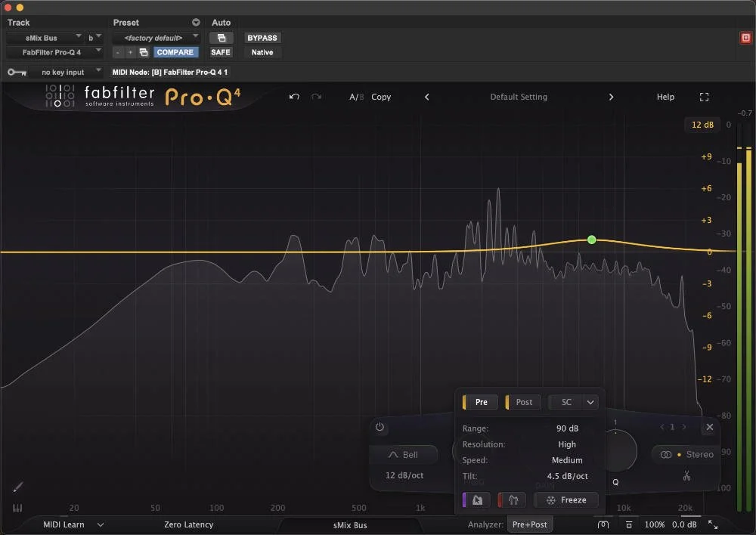Open the Help menu

[665, 97]
